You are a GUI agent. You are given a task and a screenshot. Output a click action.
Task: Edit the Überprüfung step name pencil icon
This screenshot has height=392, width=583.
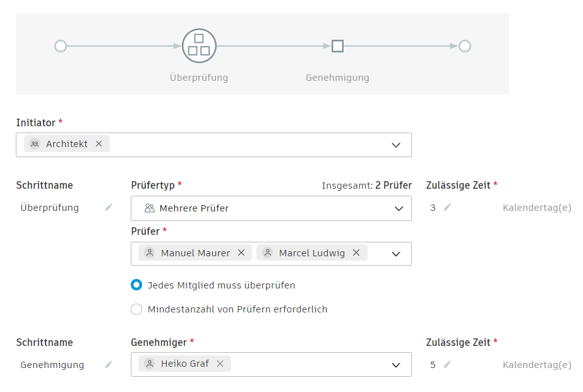[109, 208]
